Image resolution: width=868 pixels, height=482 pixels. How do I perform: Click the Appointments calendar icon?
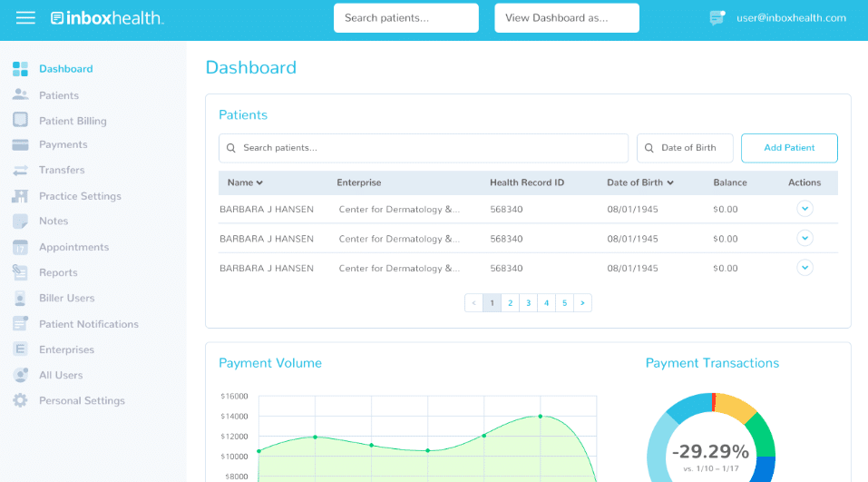[x=20, y=247]
